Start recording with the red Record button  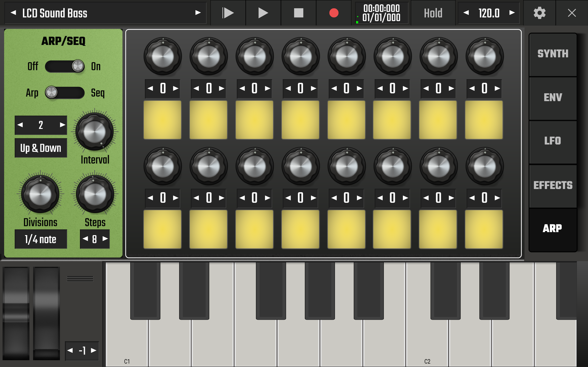(x=334, y=13)
